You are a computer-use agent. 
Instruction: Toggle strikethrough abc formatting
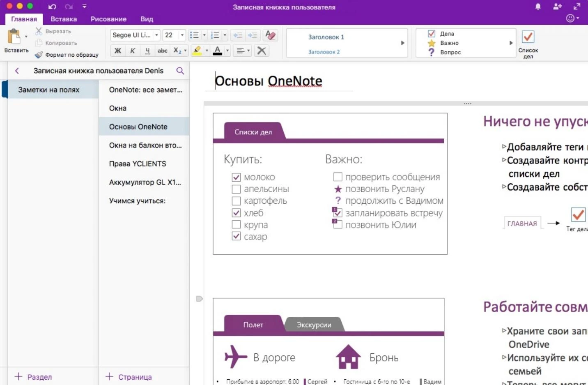point(163,51)
